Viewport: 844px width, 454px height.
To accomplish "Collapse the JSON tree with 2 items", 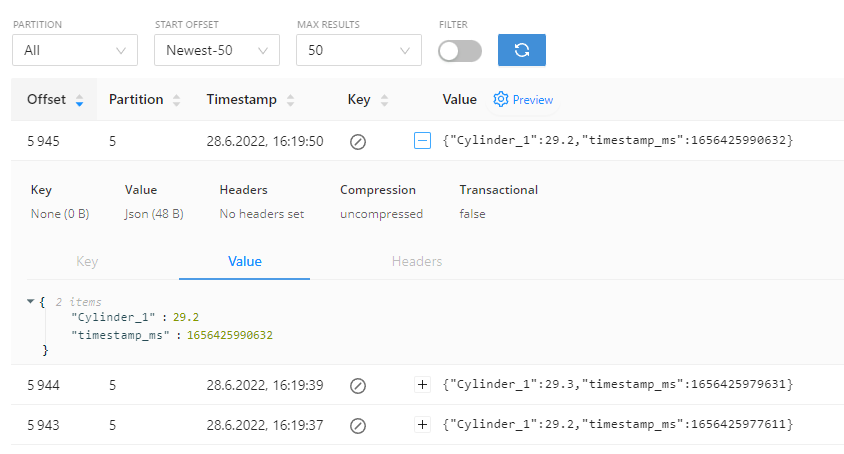I will (x=31, y=302).
